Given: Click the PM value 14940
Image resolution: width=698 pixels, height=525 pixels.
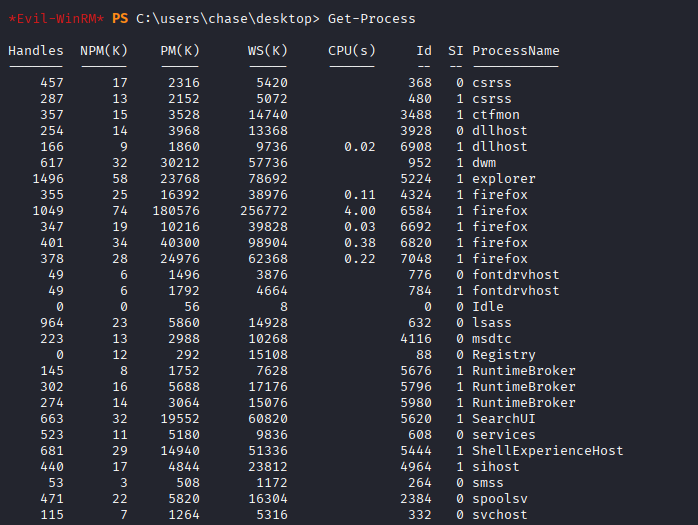Looking at the screenshot, I should (180, 452).
